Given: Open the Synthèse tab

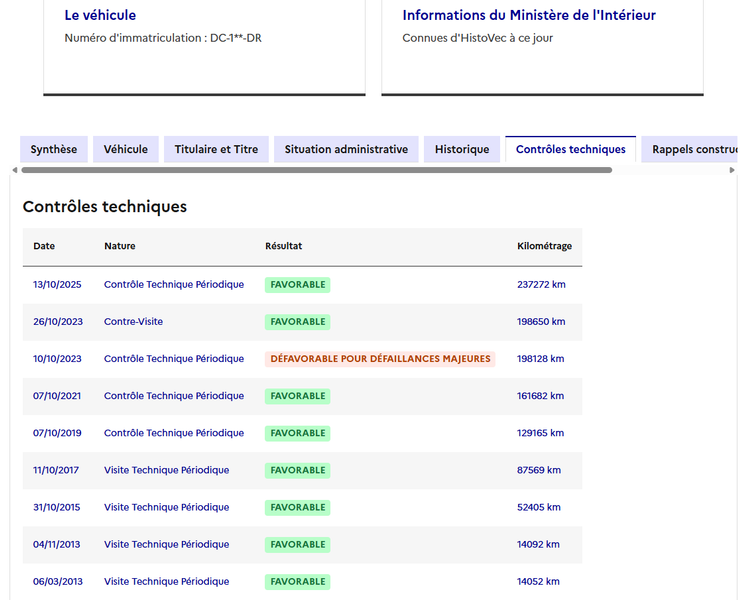Looking at the screenshot, I should pyautogui.click(x=54, y=150).
